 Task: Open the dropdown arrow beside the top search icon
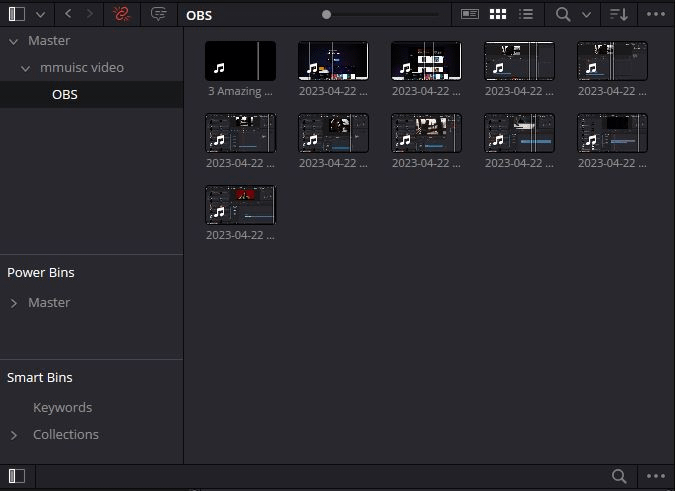(587, 14)
